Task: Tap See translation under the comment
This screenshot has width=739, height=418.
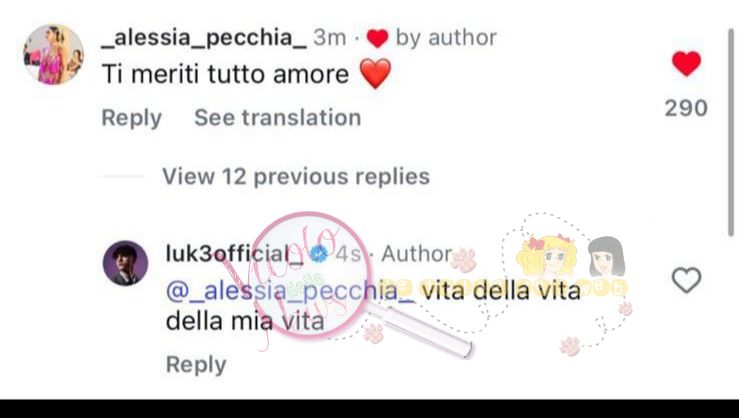Action: click(x=278, y=118)
